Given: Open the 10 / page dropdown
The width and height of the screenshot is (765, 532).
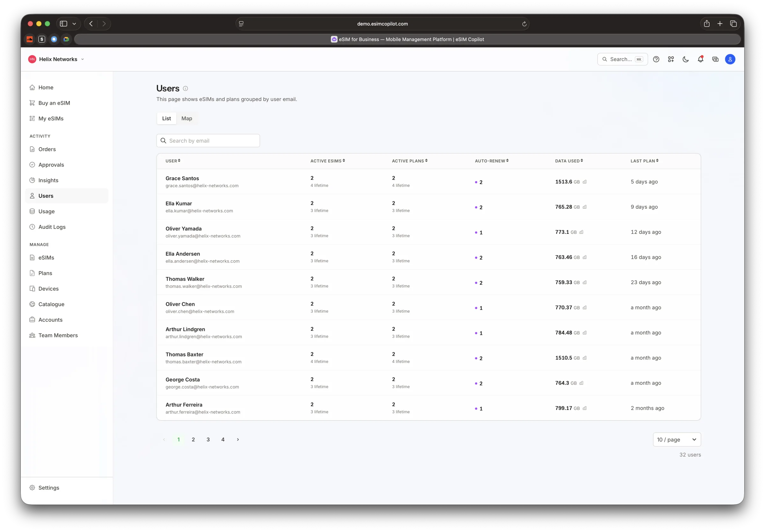Looking at the screenshot, I should pos(677,439).
